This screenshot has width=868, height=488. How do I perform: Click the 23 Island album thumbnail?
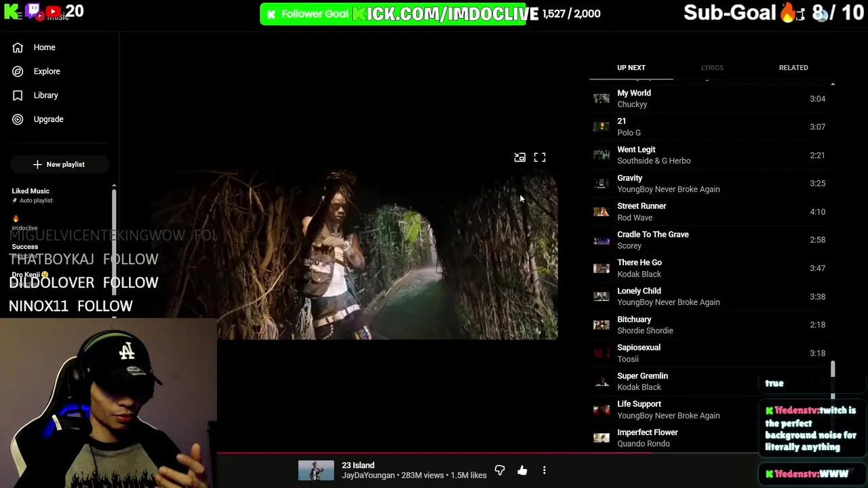(316, 470)
